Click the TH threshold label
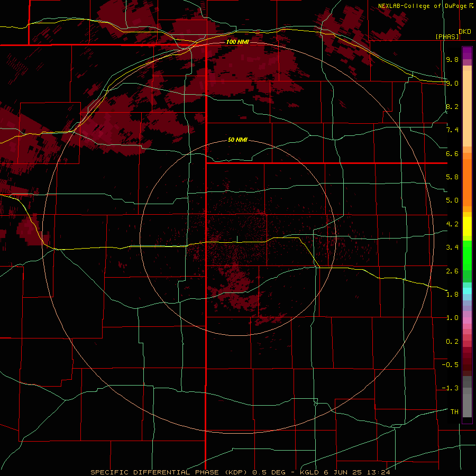This screenshot has width=476, height=476. click(454, 412)
